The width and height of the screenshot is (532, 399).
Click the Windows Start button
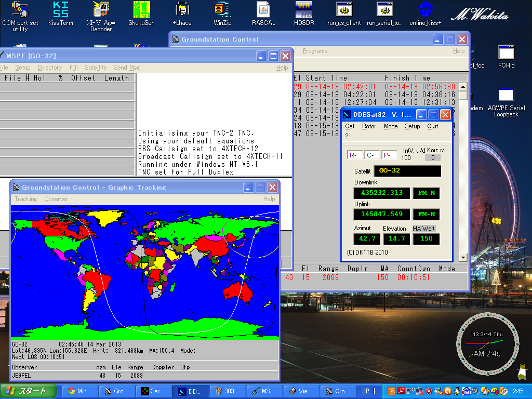pyautogui.click(x=28, y=391)
